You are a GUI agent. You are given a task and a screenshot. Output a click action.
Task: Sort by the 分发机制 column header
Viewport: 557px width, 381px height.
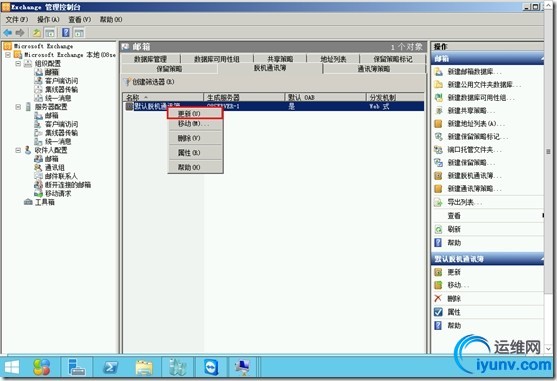tap(395, 97)
